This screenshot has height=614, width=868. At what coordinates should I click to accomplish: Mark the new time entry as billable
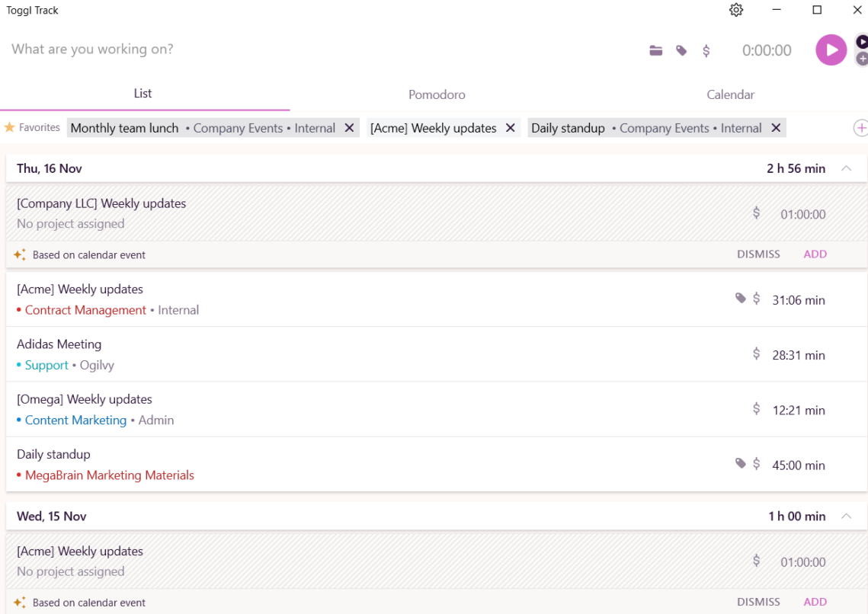point(706,50)
